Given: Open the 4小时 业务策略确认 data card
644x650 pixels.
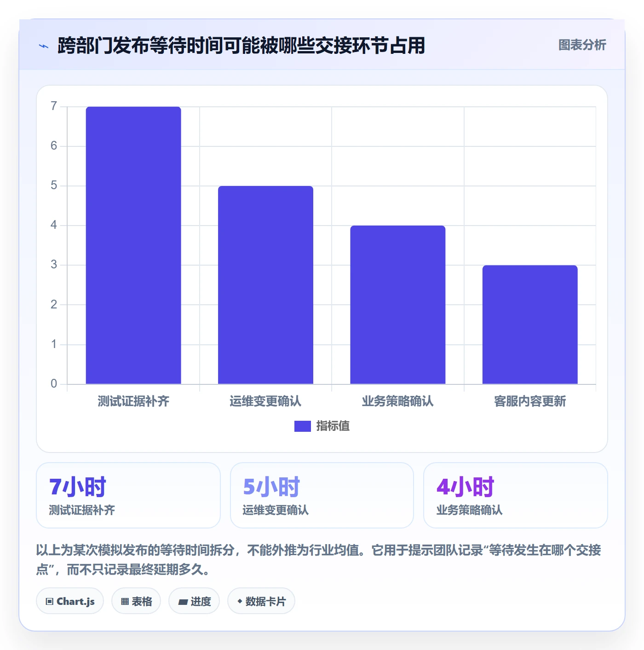Looking at the screenshot, I should coord(516,495).
